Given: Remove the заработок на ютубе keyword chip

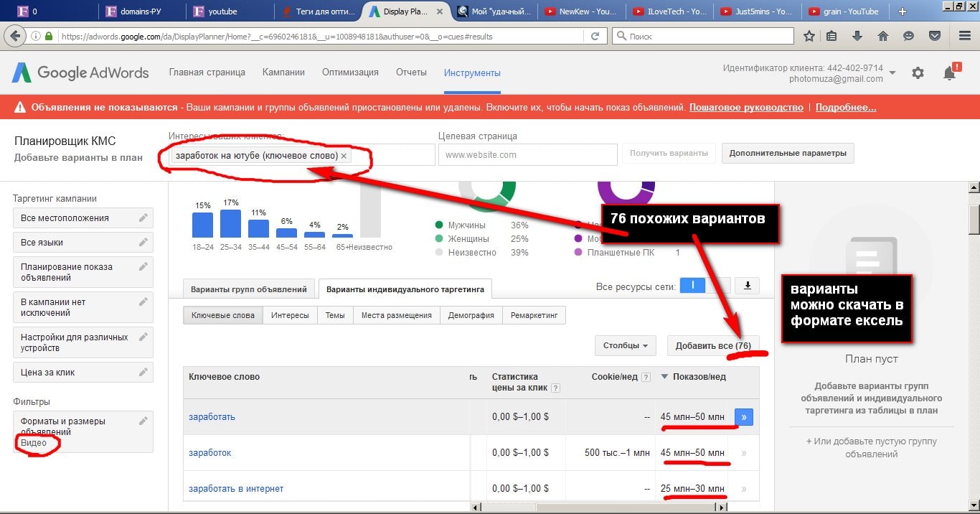Looking at the screenshot, I should coord(344,156).
